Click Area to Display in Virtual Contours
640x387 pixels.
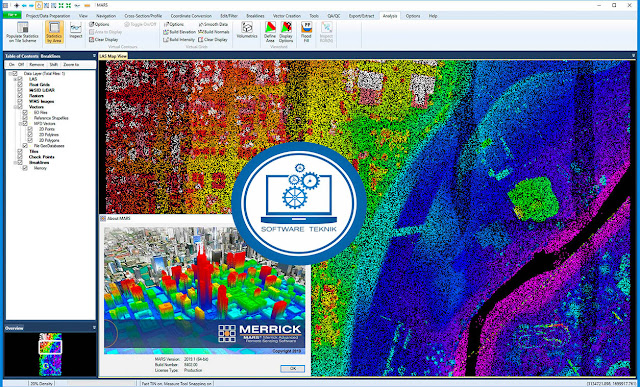point(105,32)
